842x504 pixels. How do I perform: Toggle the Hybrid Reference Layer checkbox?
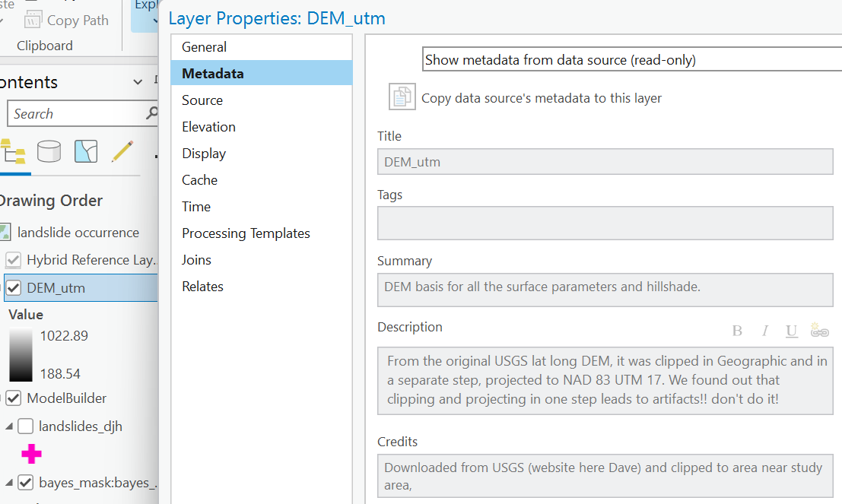[x=13, y=260]
